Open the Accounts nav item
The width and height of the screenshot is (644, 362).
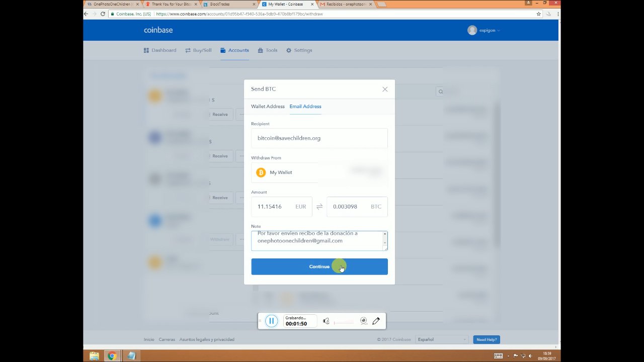(234, 50)
